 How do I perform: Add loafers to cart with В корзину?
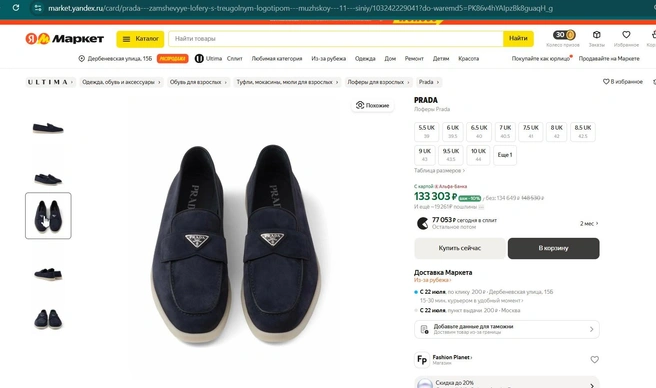pyautogui.click(x=553, y=248)
